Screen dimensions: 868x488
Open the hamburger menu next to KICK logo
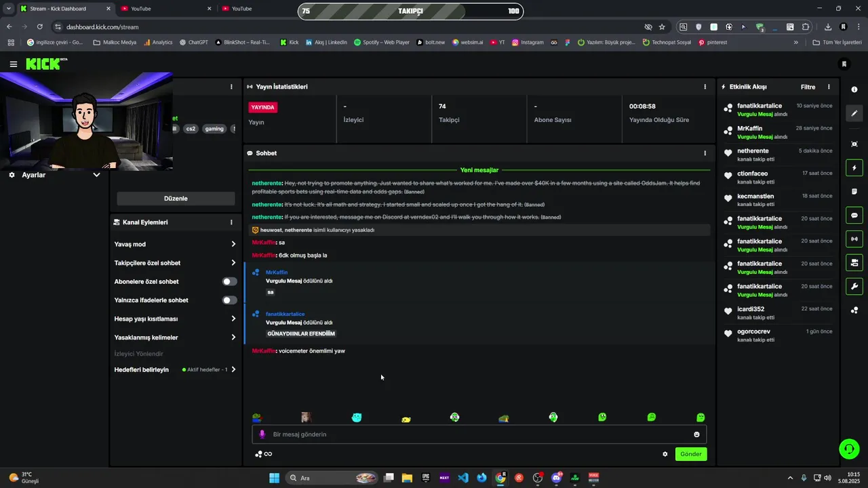click(13, 64)
